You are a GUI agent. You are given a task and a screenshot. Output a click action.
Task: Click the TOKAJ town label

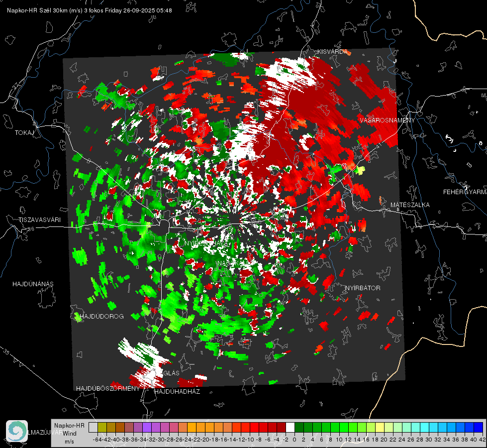click(24, 133)
